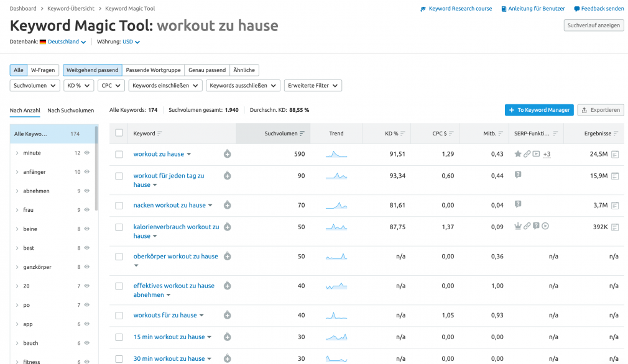Add 'workout zu hause' to keyword list
The image size is (628, 364).
pos(227,154)
